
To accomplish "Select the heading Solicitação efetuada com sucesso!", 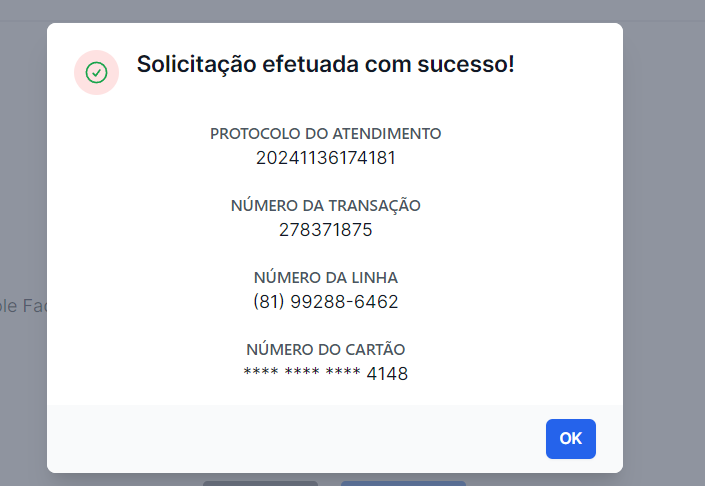I will (325, 64).
